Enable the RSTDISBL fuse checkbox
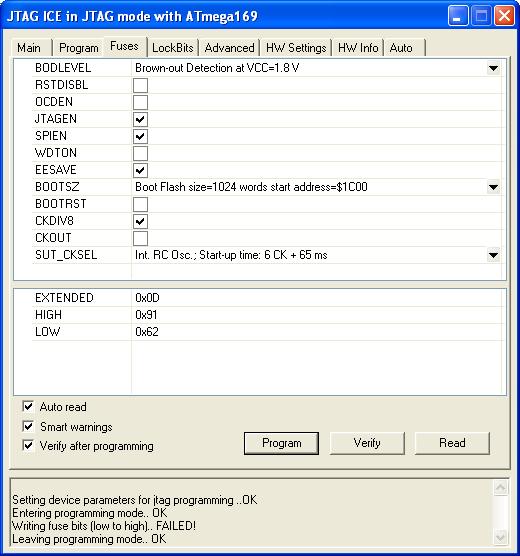Viewport: 520px width, 556px height. coord(140,85)
